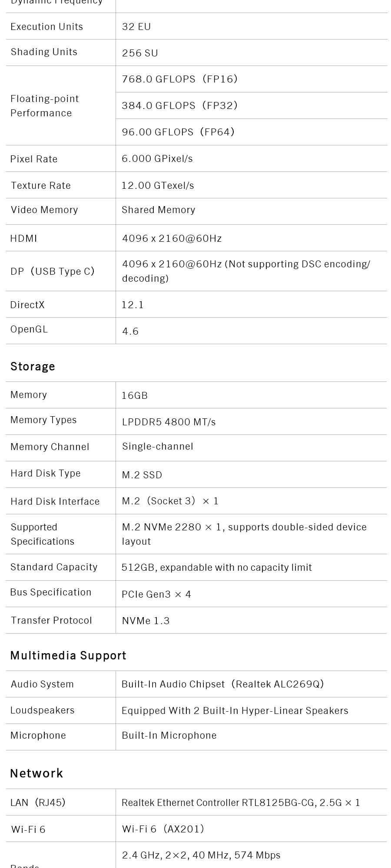The image size is (391, 868).
Task: Click the HDMI resolution value
Action: click(172, 238)
